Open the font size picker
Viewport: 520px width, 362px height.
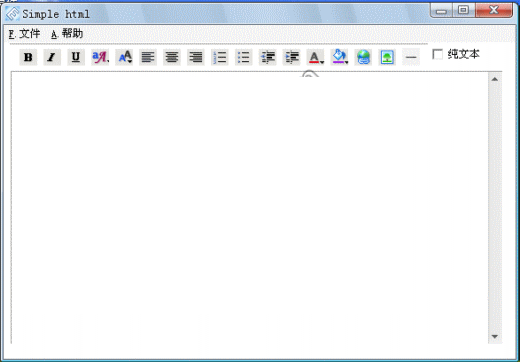point(124,57)
